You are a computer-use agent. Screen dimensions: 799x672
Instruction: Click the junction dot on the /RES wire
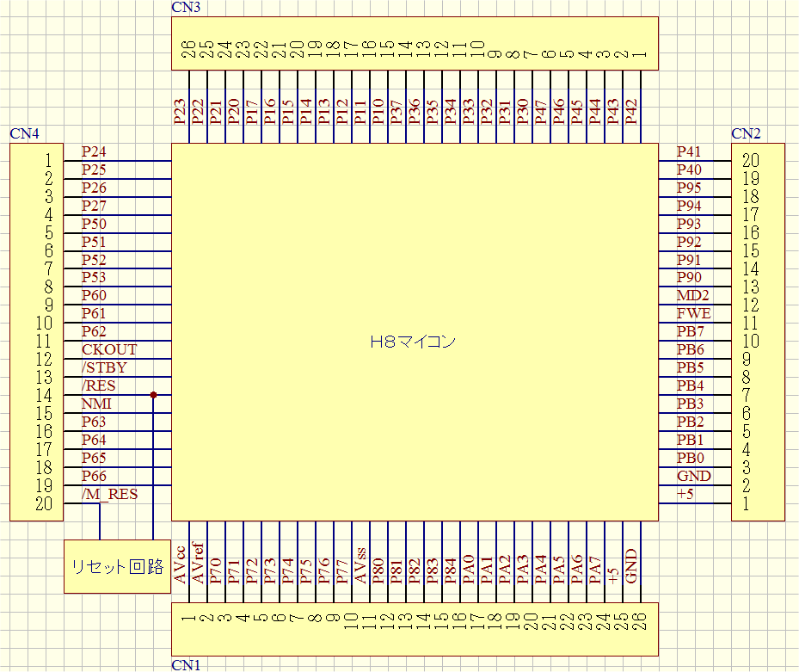click(x=153, y=395)
